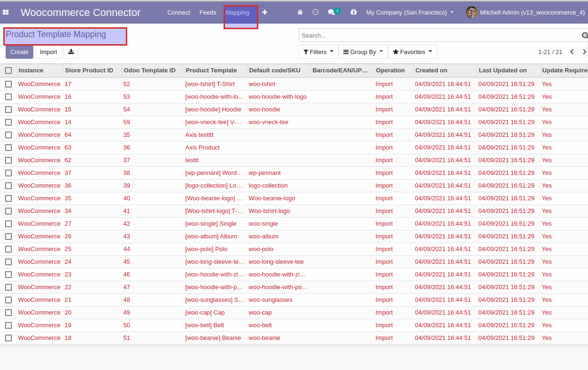This screenshot has width=588, height=370.
Task: Click the woo-vneck-tee SKU cell
Action: (269, 122)
